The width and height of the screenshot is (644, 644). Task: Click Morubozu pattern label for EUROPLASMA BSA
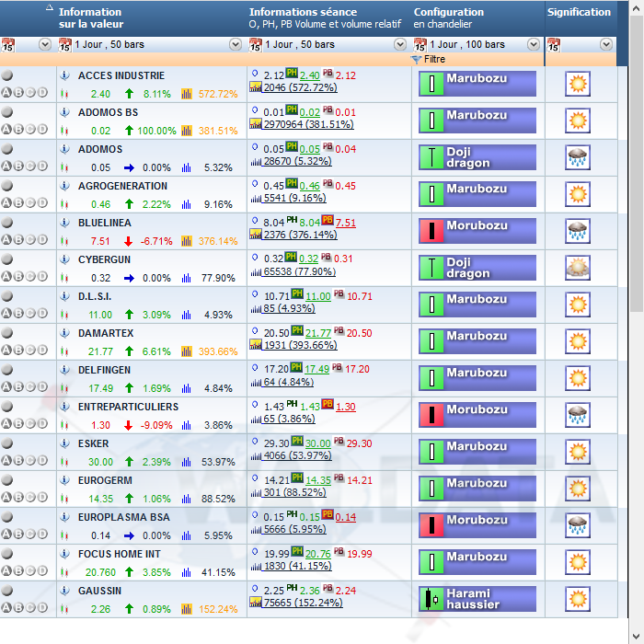(x=477, y=520)
